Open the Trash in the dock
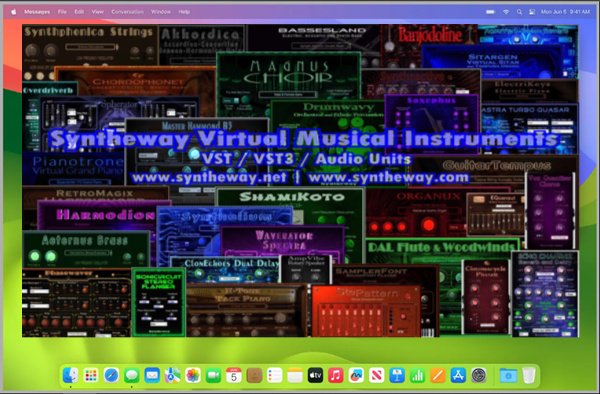Viewport: 600px width, 394px height. pos(529,375)
